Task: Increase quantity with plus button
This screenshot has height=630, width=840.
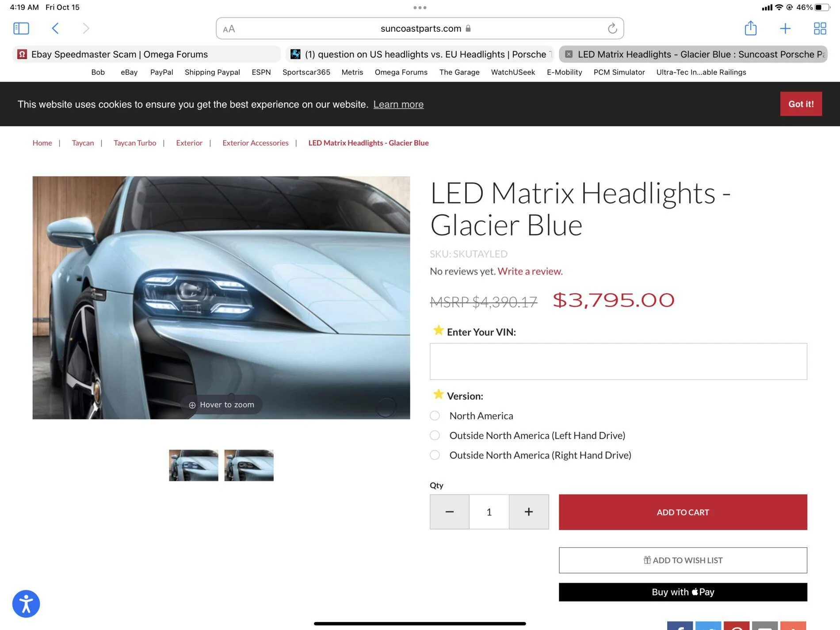Action: (529, 512)
